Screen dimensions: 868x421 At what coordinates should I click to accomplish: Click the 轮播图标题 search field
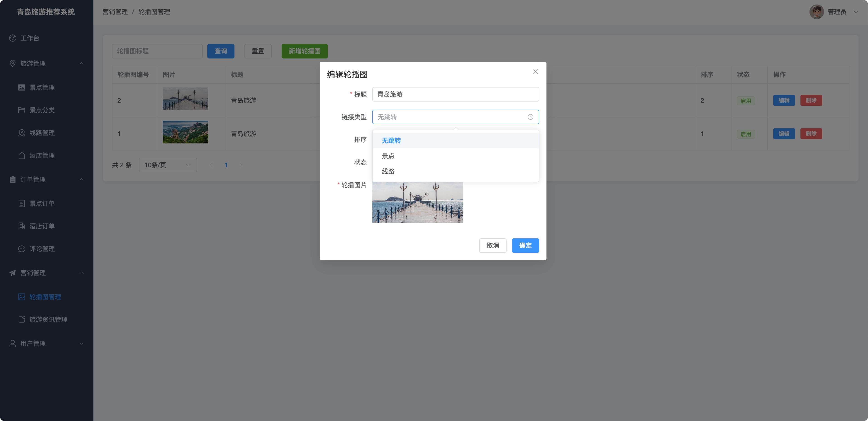click(x=157, y=51)
